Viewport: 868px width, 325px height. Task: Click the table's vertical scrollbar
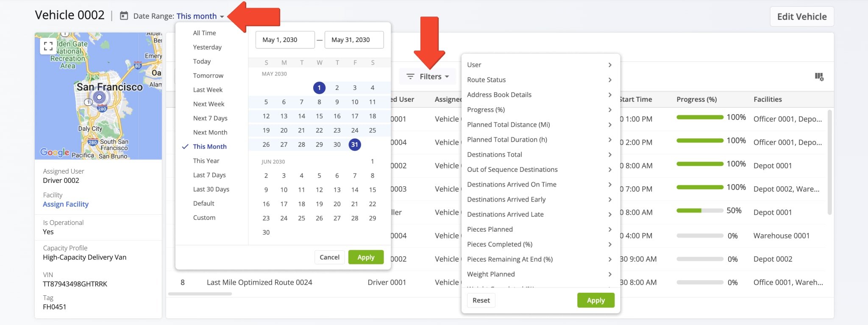[x=829, y=162]
